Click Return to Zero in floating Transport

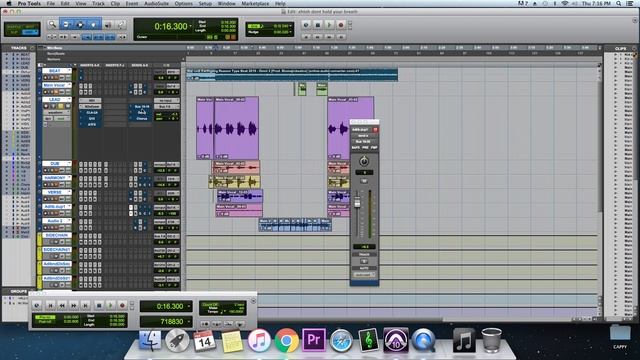point(50,305)
